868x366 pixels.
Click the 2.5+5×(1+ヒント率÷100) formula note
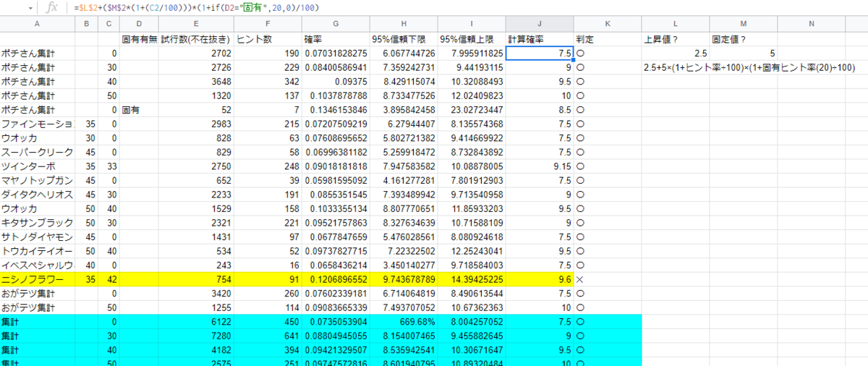click(750, 67)
